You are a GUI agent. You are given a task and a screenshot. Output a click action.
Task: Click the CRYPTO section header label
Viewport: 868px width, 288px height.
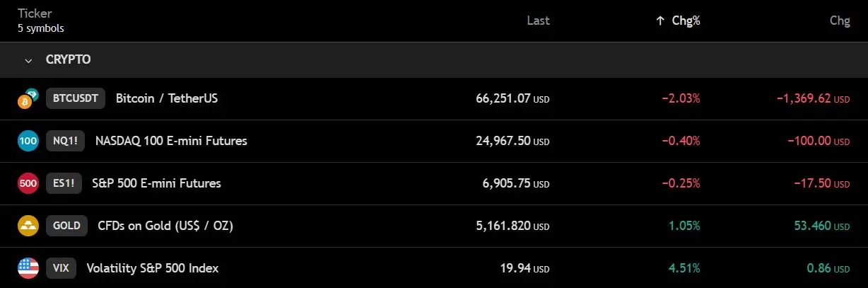coord(68,60)
